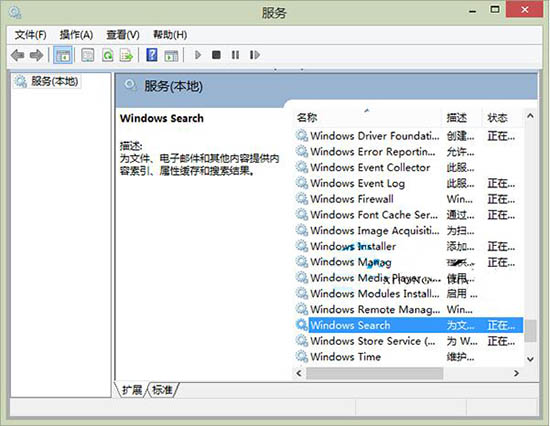Select Windows Search service name
Image resolution: width=550 pixels, height=426 pixels.
click(350, 325)
